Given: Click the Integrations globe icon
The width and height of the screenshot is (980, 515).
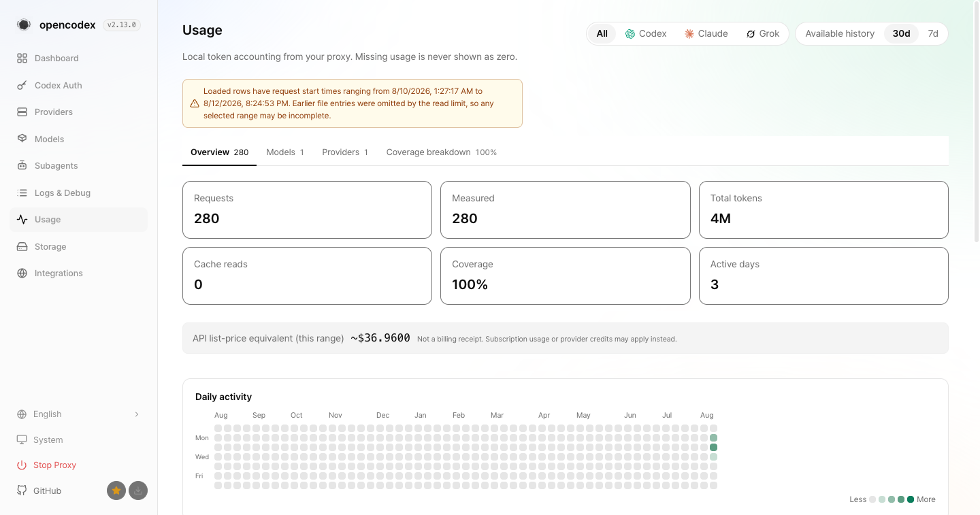Looking at the screenshot, I should point(22,273).
